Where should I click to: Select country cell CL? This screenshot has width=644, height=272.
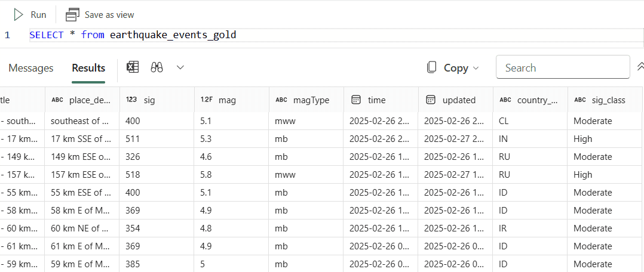(x=530, y=121)
